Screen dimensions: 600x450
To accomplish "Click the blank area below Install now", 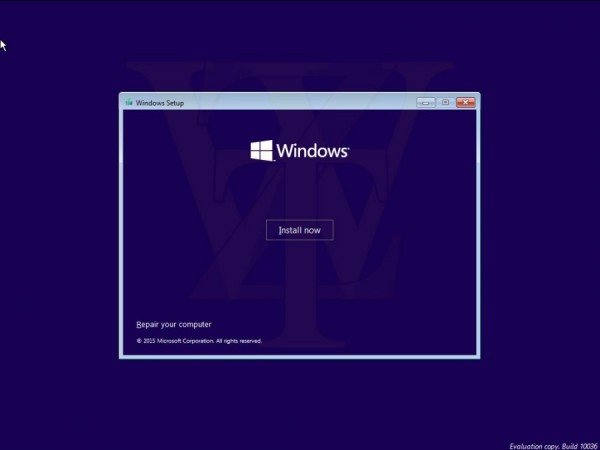I will coord(300,280).
